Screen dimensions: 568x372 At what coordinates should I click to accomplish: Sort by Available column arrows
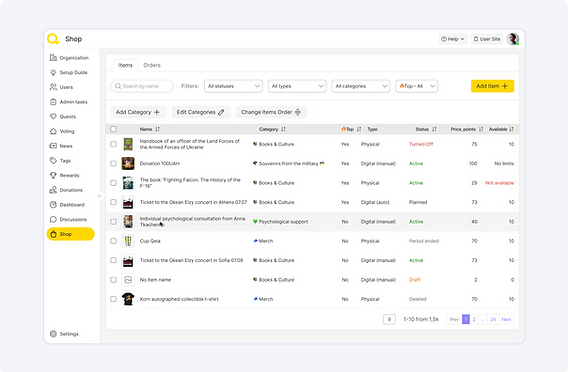point(511,129)
